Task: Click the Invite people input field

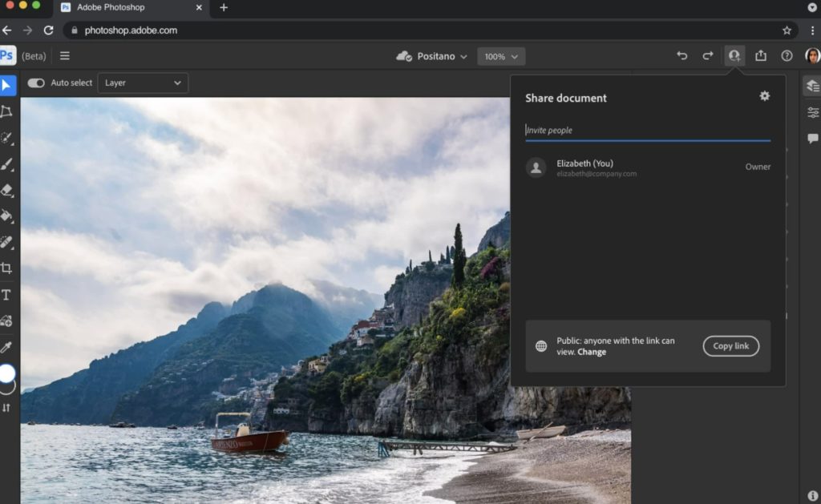Action: (648, 131)
